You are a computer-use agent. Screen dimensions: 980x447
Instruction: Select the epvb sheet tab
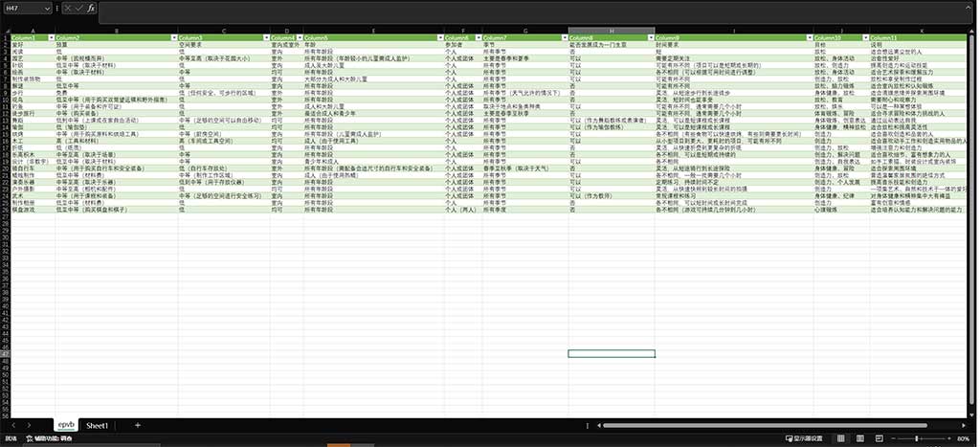tap(65, 424)
